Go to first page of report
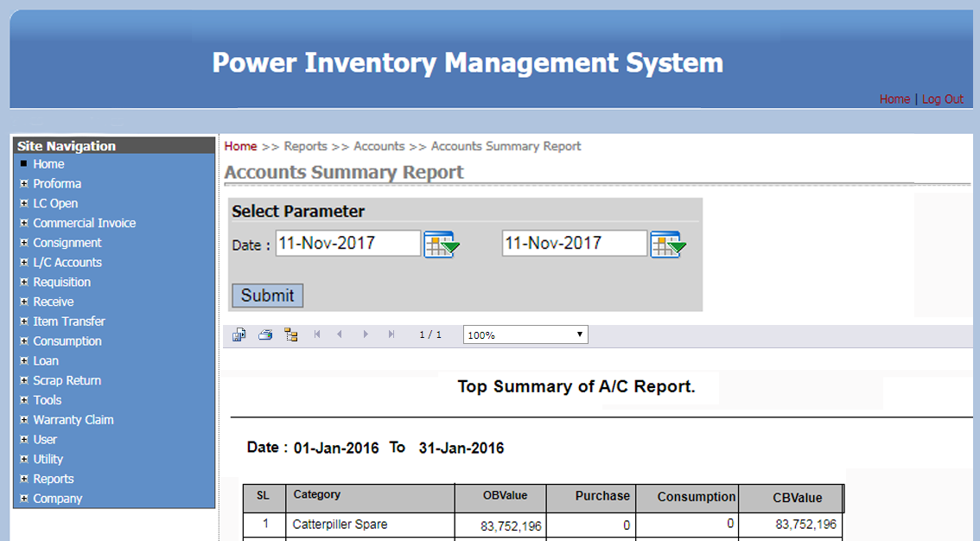The height and width of the screenshot is (541, 980). pos(317,334)
